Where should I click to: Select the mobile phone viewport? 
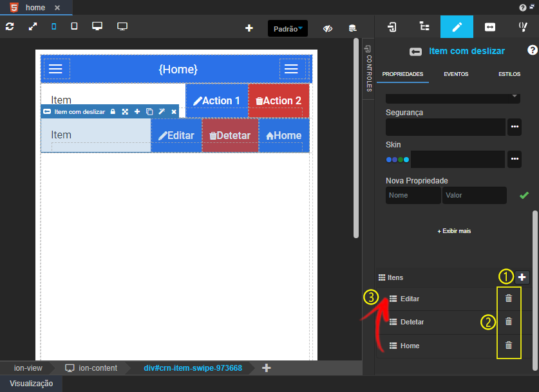pos(54,26)
